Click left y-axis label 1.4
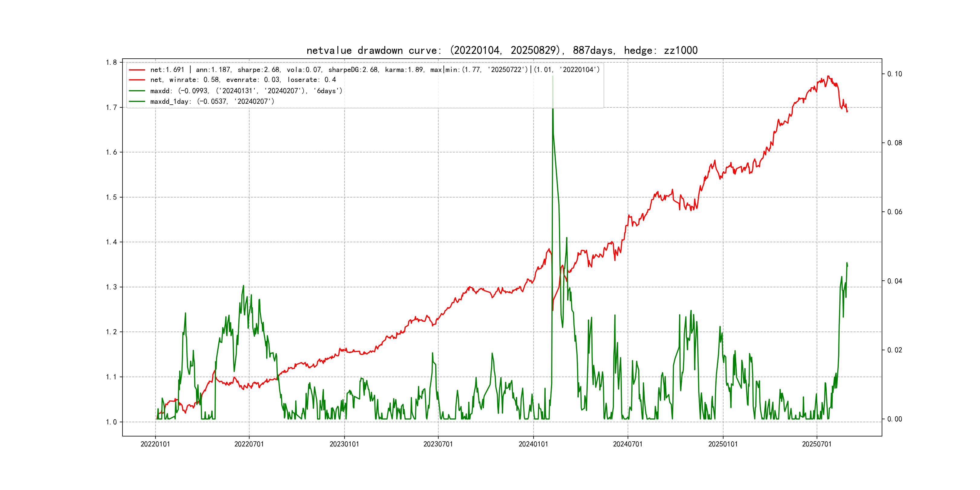980x490 pixels. 112,242
